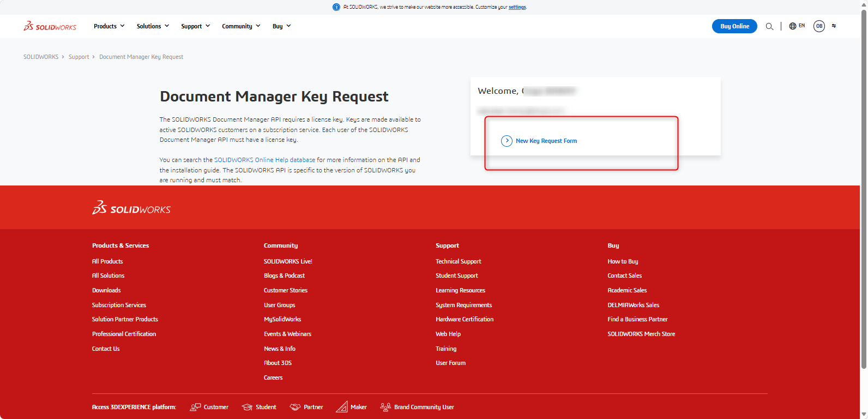
Task: Open the MySolidWorks link
Action: click(282, 319)
